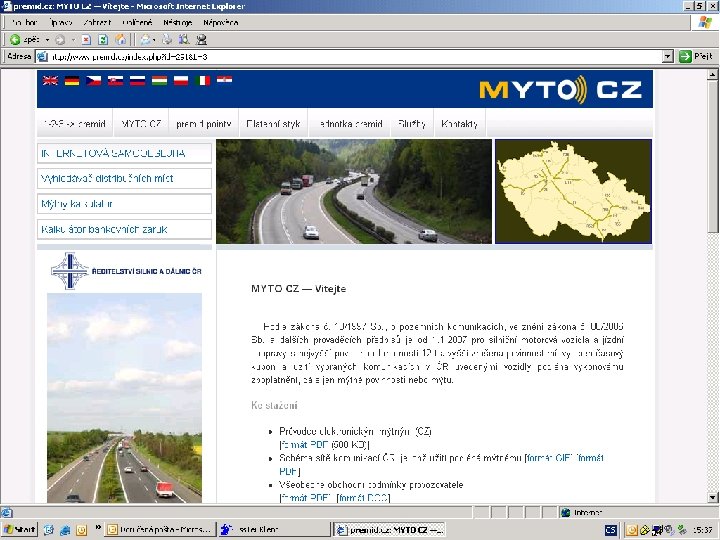Open the leftmost premid navigation tab
This screenshot has width=720, height=540.
pos(75,124)
